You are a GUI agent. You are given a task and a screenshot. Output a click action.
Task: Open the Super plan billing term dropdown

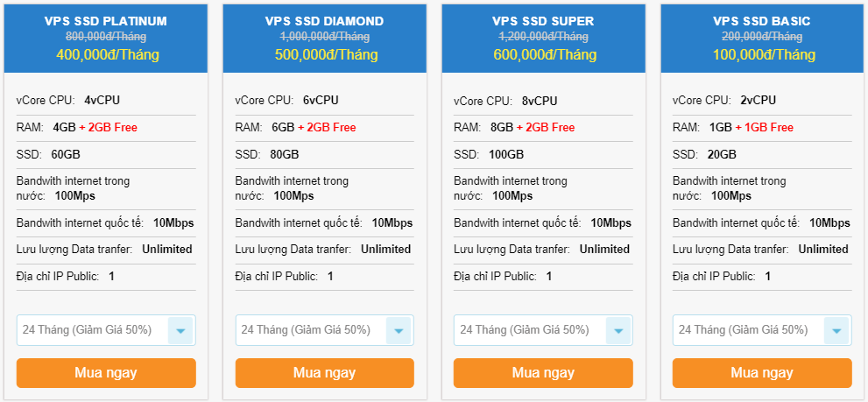[x=533, y=330]
